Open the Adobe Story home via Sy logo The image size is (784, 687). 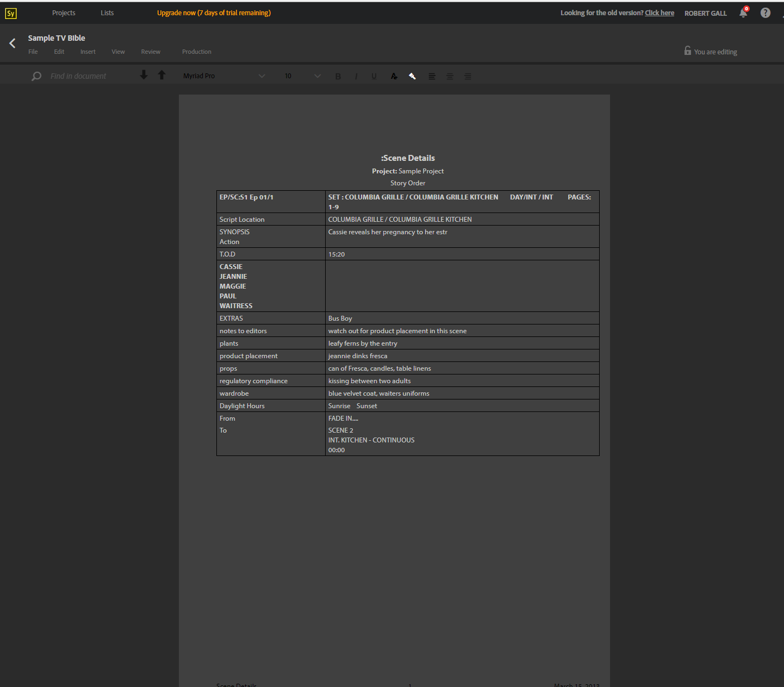pyautogui.click(x=10, y=13)
